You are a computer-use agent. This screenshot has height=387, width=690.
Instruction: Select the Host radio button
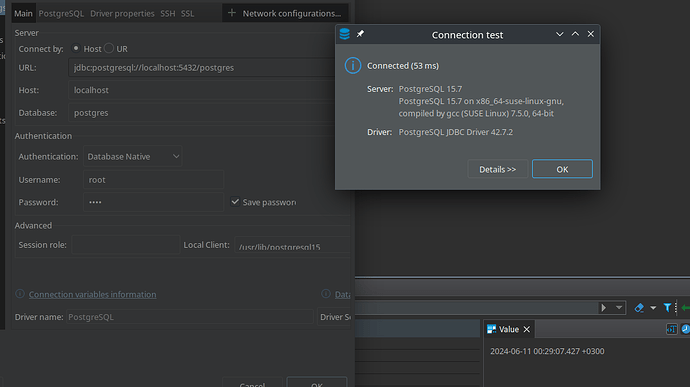click(x=76, y=48)
